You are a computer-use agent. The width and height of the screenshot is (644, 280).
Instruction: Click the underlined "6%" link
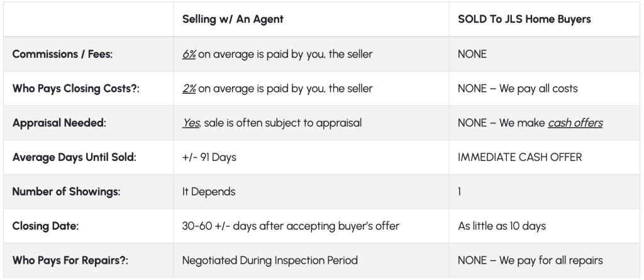[x=189, y=55]
